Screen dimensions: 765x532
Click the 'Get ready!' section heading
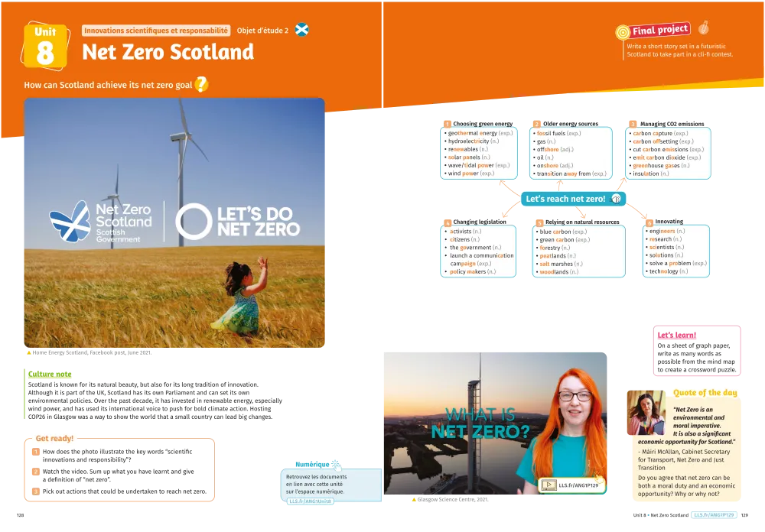pyautogui.click(x=54, y=439)
